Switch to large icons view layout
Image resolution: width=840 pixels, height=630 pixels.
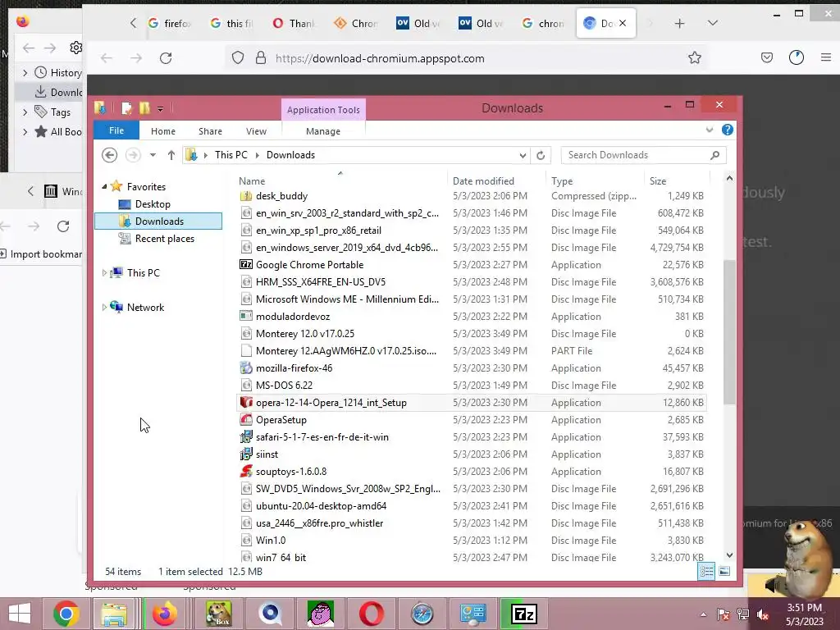(724, 571)
